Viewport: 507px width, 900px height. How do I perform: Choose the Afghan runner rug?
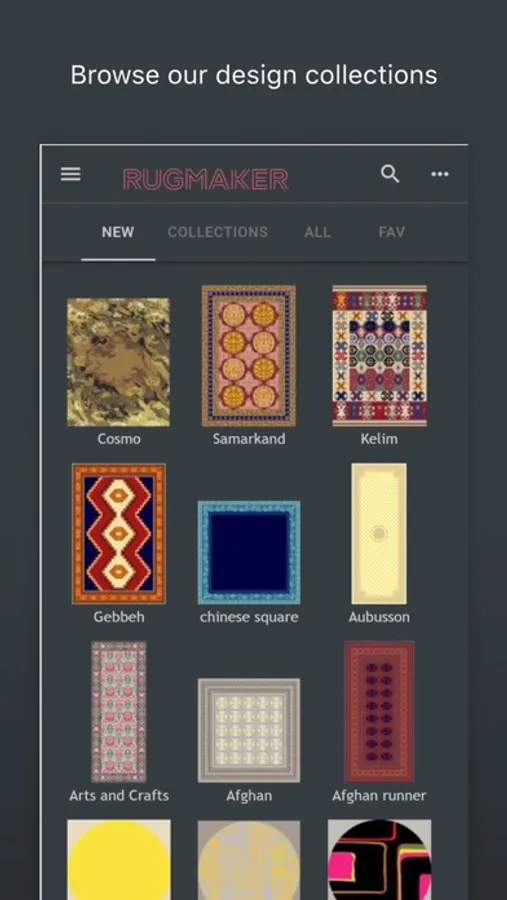tap(379, 712)
